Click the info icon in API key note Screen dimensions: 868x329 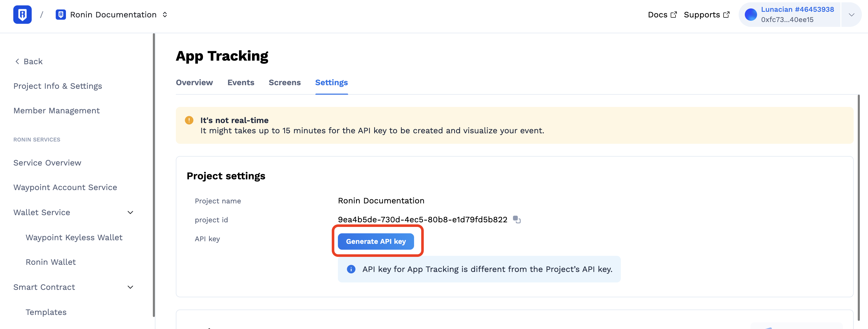point(351,269)
